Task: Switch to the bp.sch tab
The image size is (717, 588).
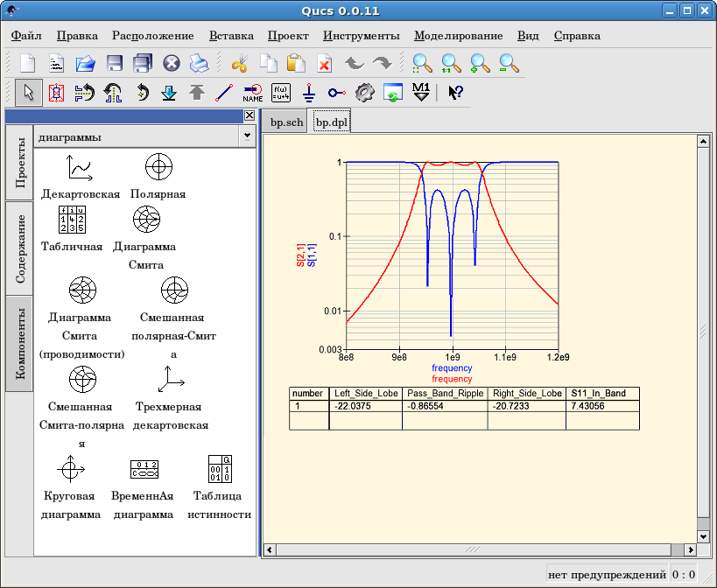Action: point(286,122)
